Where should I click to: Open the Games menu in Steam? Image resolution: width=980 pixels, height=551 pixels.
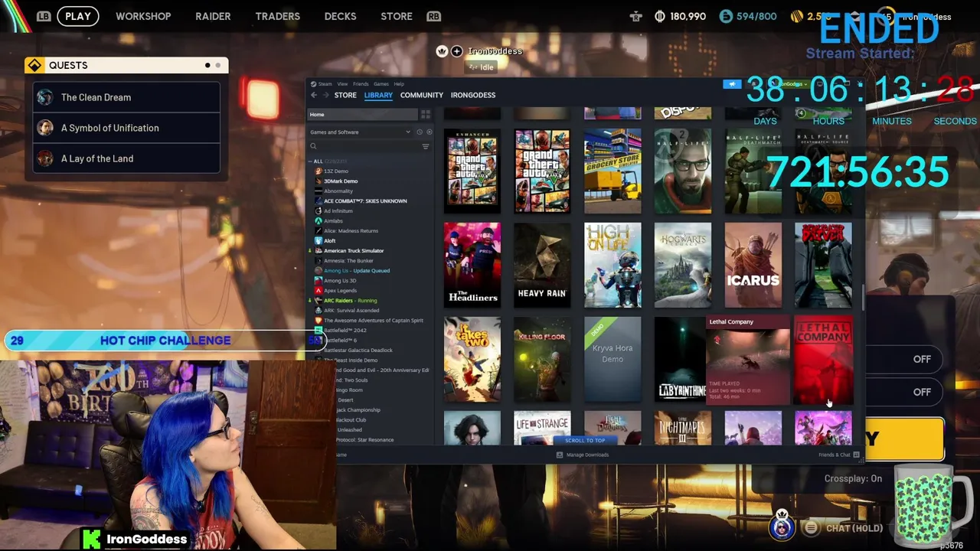pos(381,84)
